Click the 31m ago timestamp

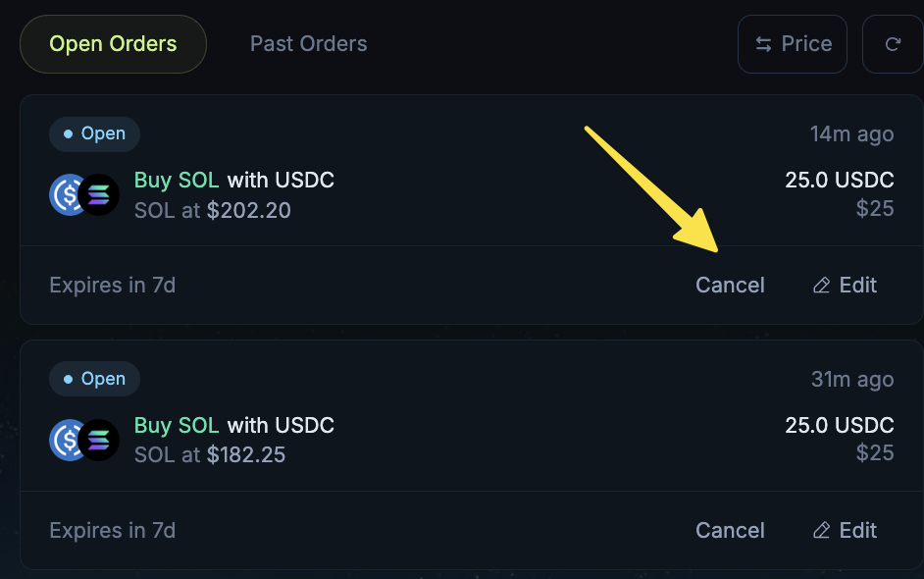click(x=851, y=380)
